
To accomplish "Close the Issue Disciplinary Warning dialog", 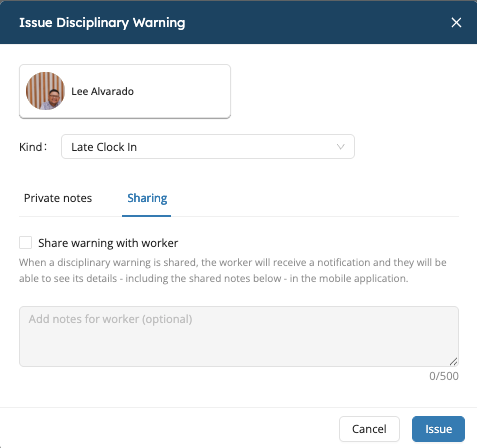I will point(456,23).
